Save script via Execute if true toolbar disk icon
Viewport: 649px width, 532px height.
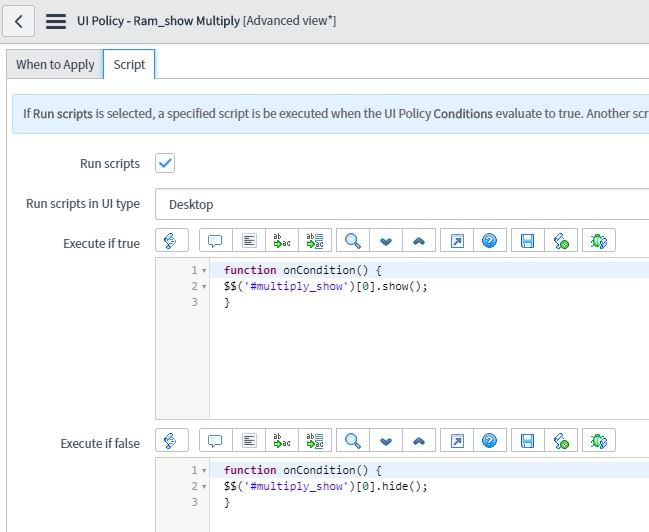(x=528, y=241)
